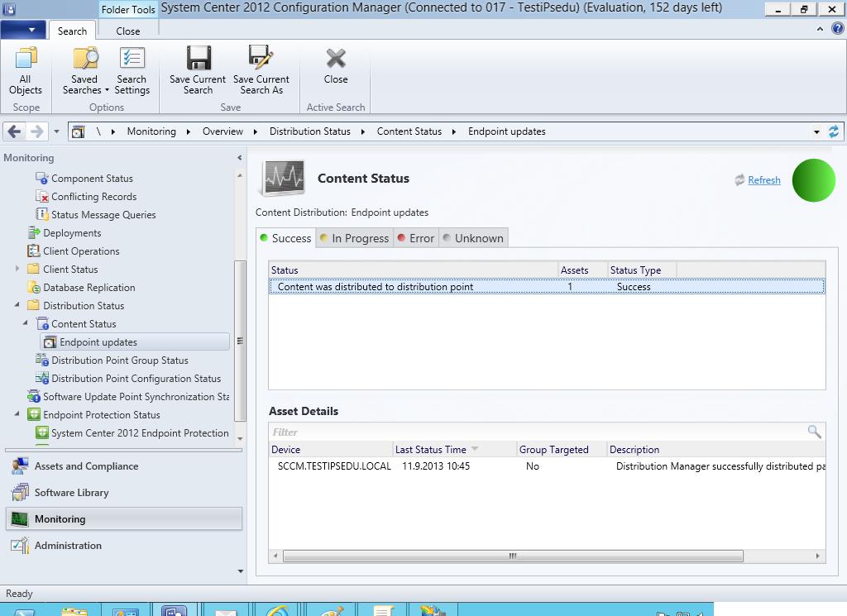
Task: Open the Saved Searches dropdown arrow
Action: point(107,90)
